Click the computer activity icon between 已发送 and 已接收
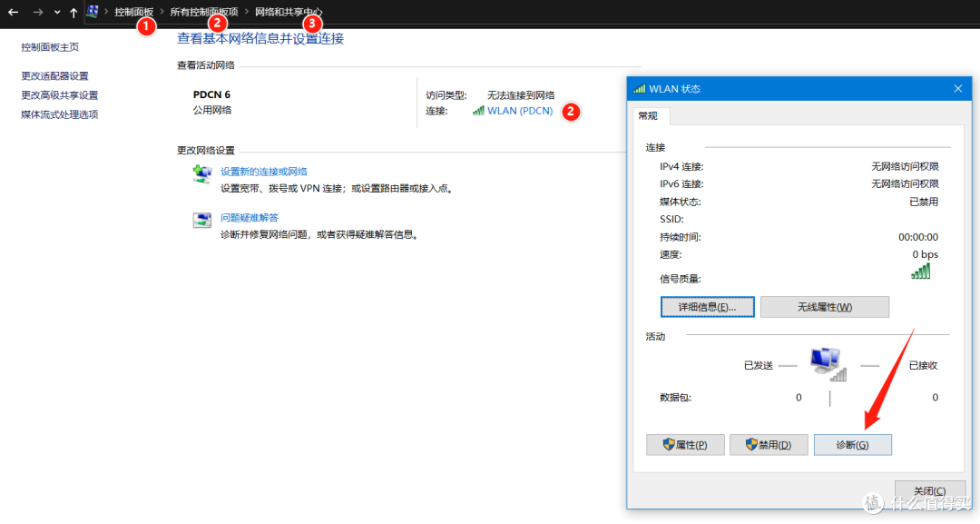 pyautogui.click(x=827, y=361)
